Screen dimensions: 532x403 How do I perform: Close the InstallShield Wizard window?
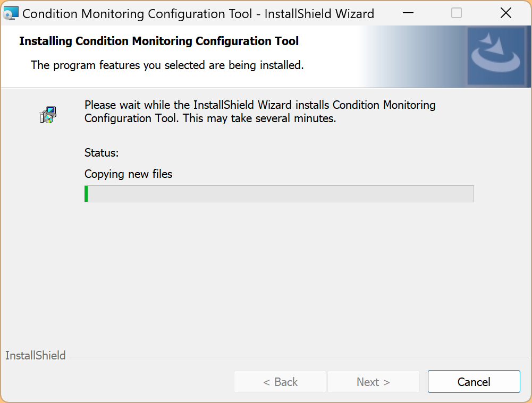coord(506,13)
